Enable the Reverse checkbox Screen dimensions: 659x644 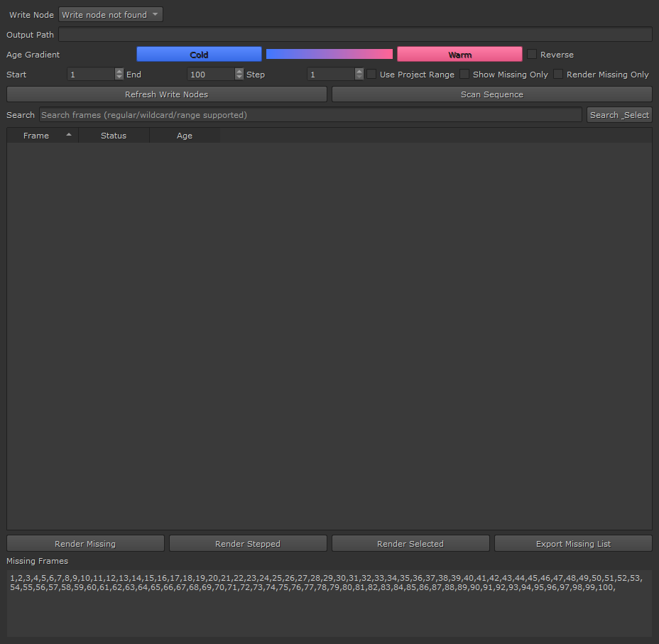[x=532, y=55]
